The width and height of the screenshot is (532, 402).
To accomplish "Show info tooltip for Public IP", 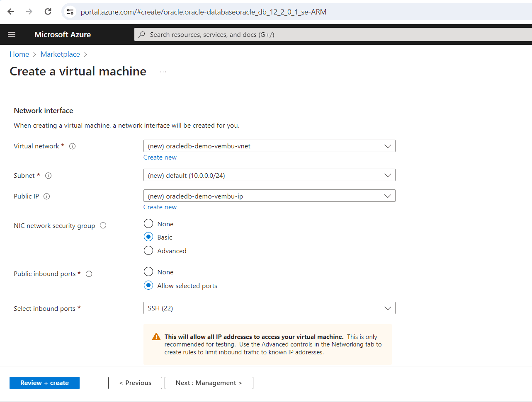I will [46, 196].
